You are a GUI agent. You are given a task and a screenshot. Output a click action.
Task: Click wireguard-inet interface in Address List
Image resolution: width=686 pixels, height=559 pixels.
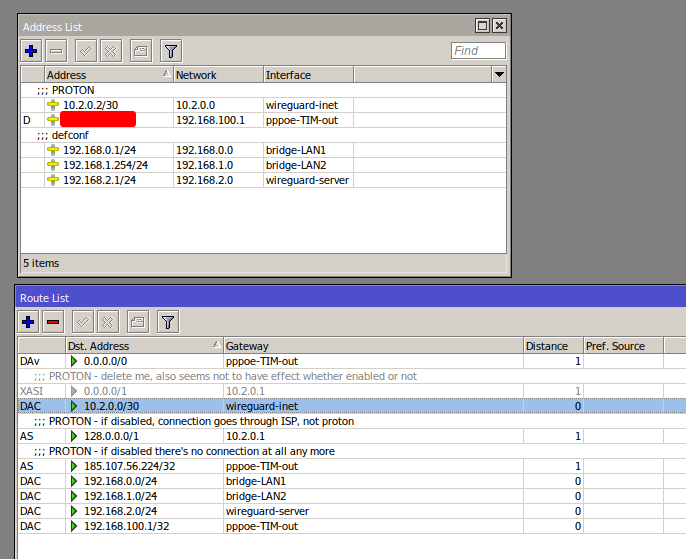(x=302, y=105)
